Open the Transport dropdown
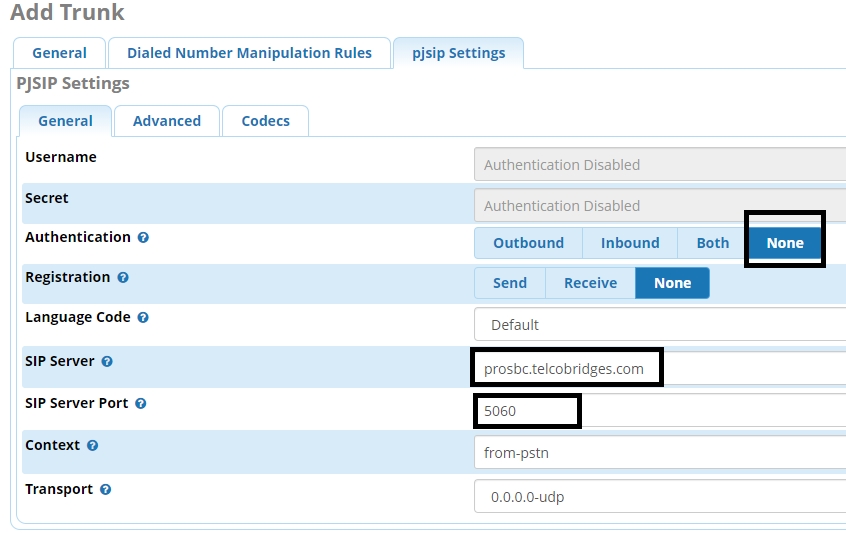The image size is (846, 533). pos(660,497)
